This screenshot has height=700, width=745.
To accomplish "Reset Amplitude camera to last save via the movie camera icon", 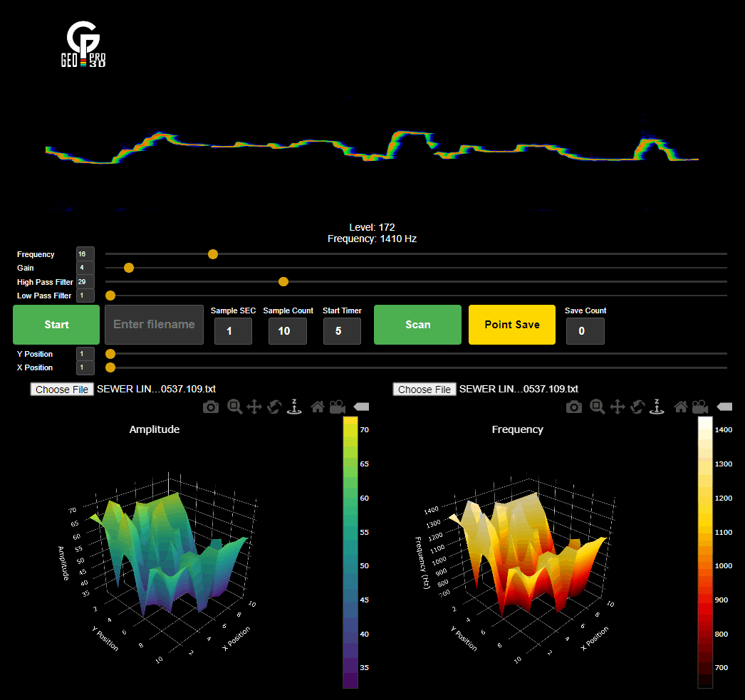I will click(338, 407).
